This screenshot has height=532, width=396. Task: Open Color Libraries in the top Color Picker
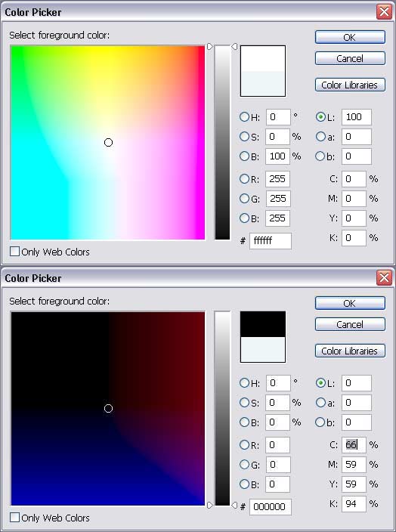tap(350, 85)
